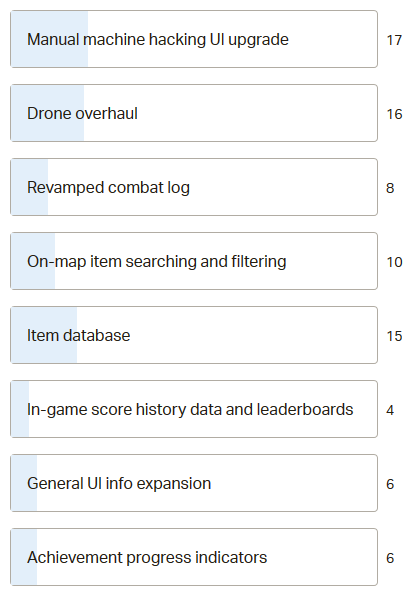Choose the Revamped combat log option

point(194,187)
